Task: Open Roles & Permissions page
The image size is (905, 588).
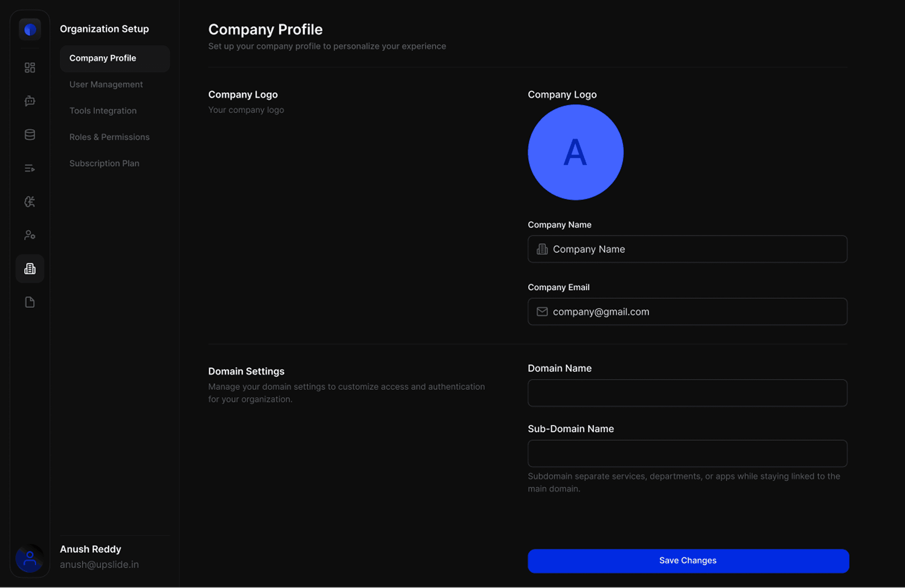Action: [x=109, y=137]
